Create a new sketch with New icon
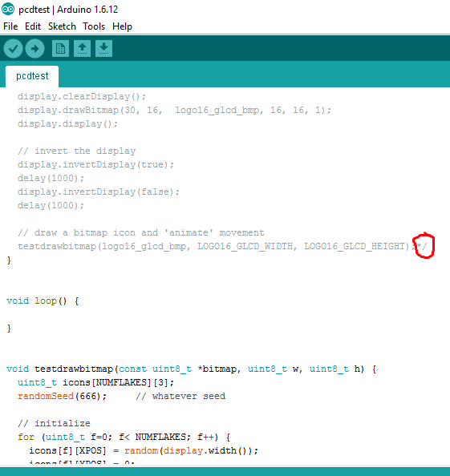This screenshot has width=450, height=476. (x=60, y=49)
